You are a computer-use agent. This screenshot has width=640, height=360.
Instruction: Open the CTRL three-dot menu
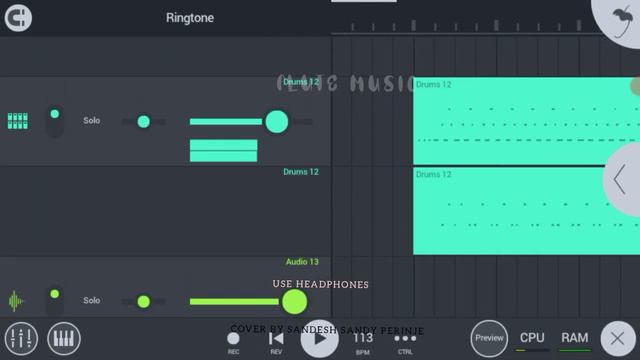(405, 342)
